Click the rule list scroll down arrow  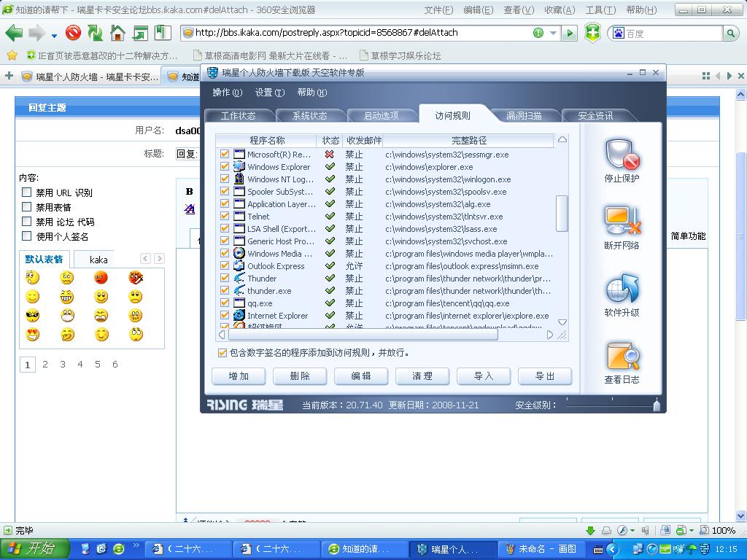[x=562, y=322]
